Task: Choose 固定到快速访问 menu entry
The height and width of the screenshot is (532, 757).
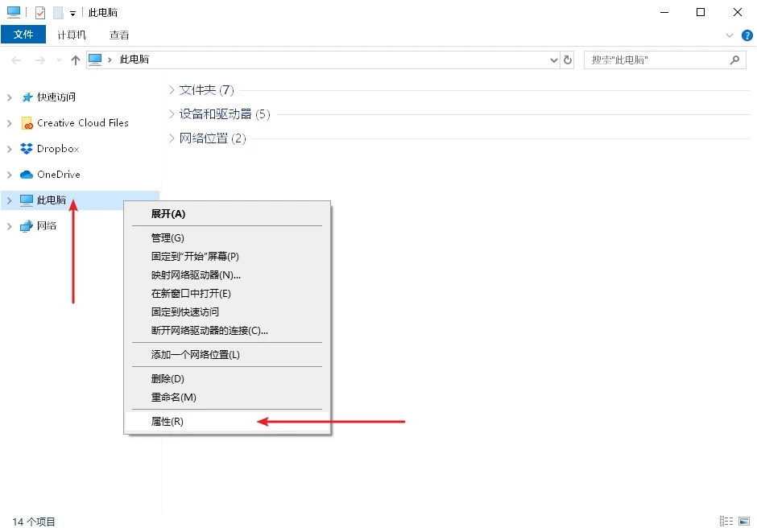Action: click(x=227, y=311)
